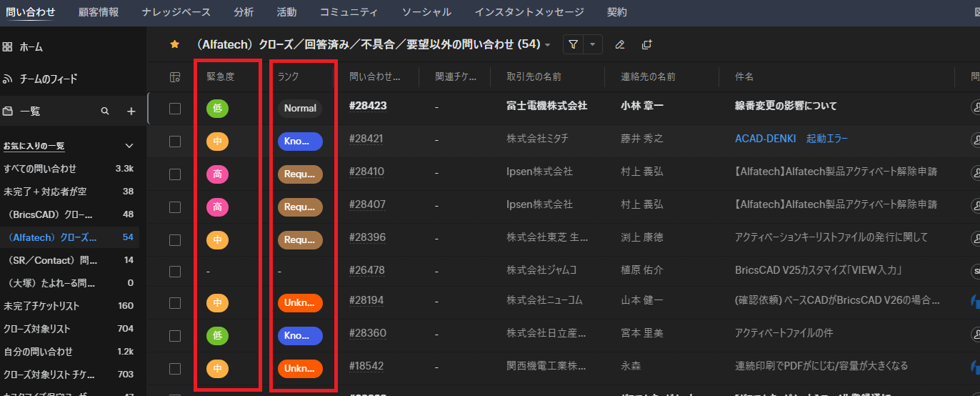Viewport: 980px width, 396px height.
Task: Click the pencil edit view icon
Action: pos(619,44)
